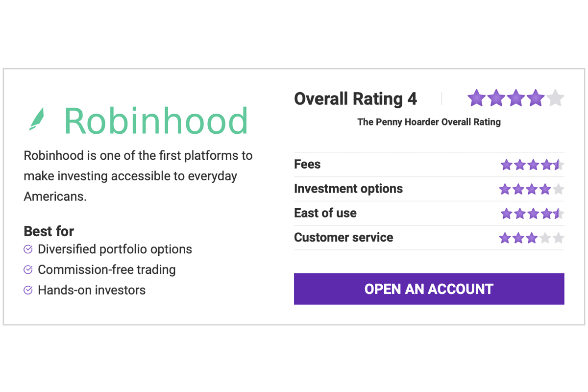Click the Overall Rating 4 heading
This screenshot has height=392, width=588.
click(x=355, y=99)
